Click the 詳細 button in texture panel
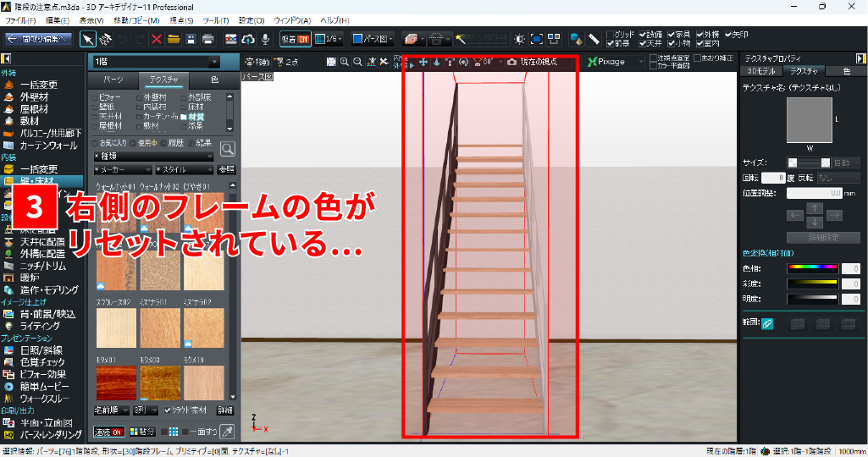This screenshot has height=457, width=868. pyautogui.click(x=225, y=410)
